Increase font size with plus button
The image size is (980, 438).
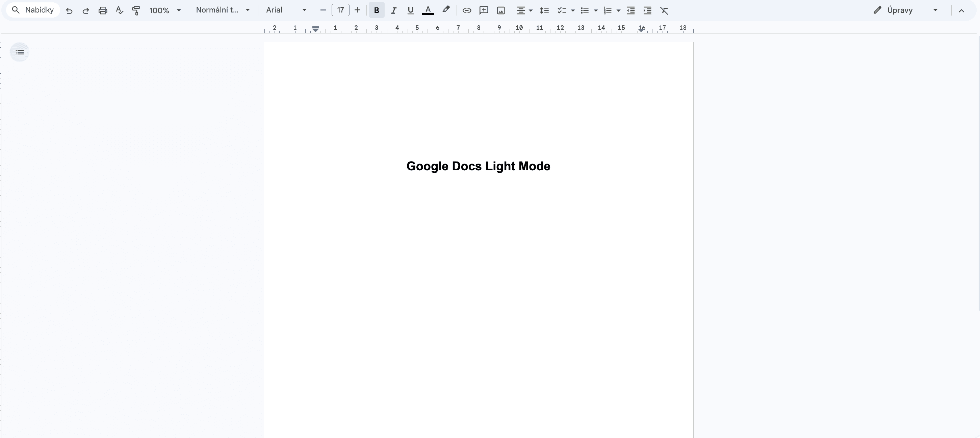(357, 10)
